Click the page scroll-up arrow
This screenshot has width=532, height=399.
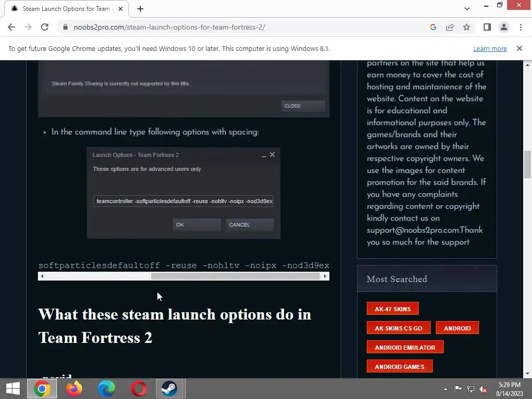coord(528,64)
